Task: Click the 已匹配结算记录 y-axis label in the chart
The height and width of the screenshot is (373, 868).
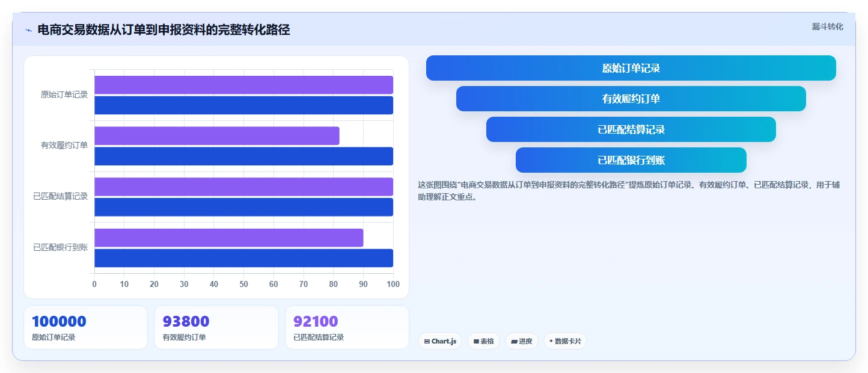Action: pos(61,196)
